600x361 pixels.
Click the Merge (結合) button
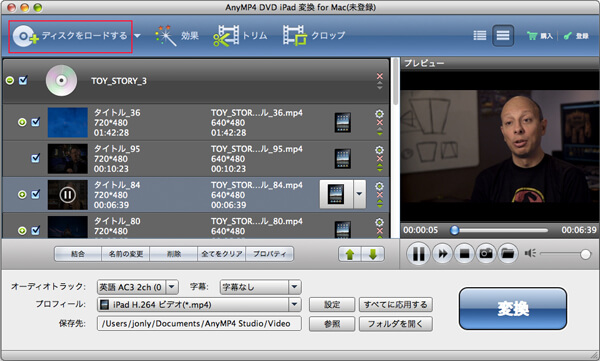pos(78,254)
